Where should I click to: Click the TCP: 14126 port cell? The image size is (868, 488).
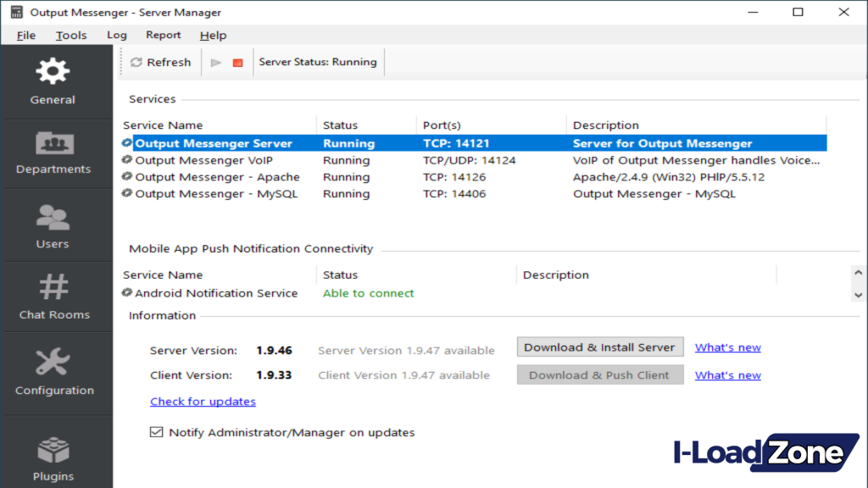coord(454,177)
